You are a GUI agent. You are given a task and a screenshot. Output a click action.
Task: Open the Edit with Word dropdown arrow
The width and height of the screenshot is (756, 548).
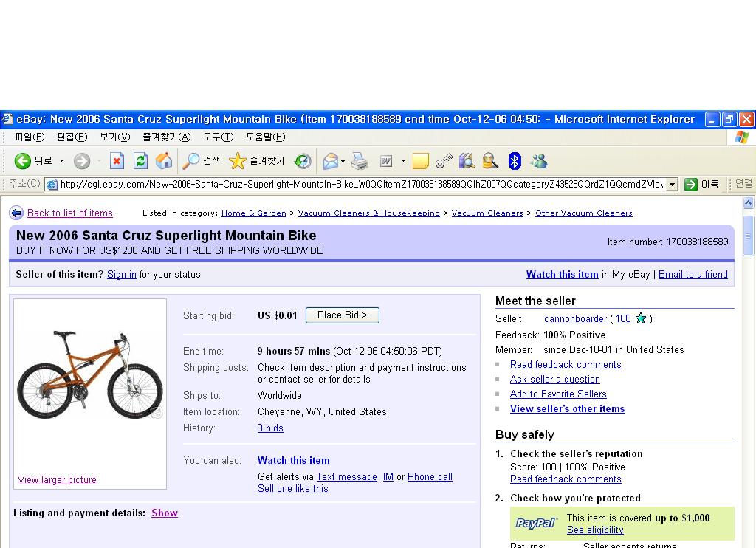(x=403, y=161)
